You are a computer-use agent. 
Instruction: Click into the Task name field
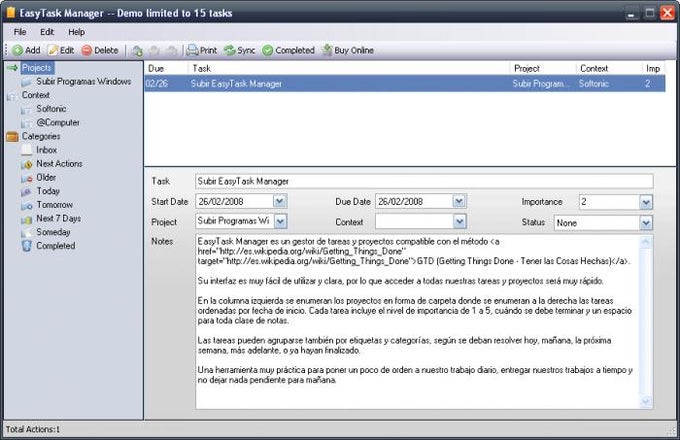(x=424, y=181)
